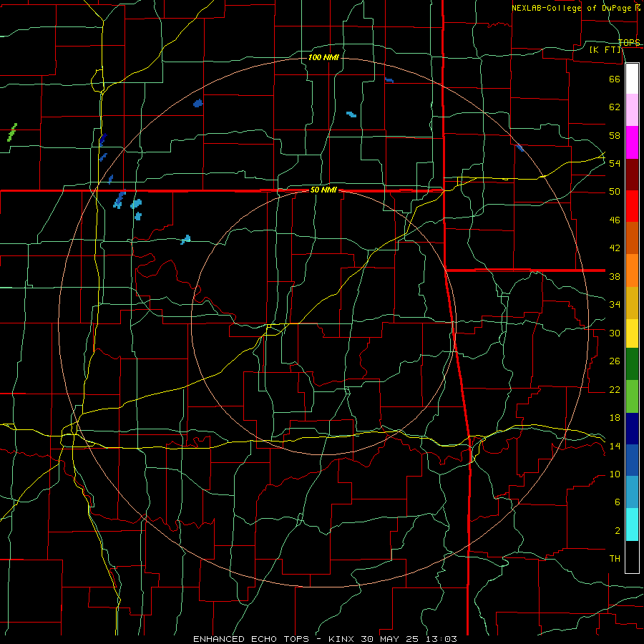Image resolution: width=644 pixels, height=644 pixels.
Task: Click the "42" legend value
Action: coord(615,248)
